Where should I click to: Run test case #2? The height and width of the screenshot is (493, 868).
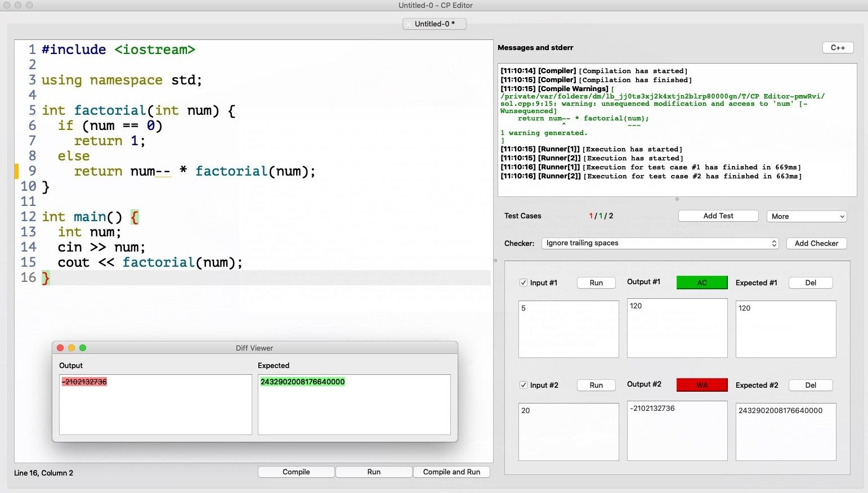[x=596, y=386]
